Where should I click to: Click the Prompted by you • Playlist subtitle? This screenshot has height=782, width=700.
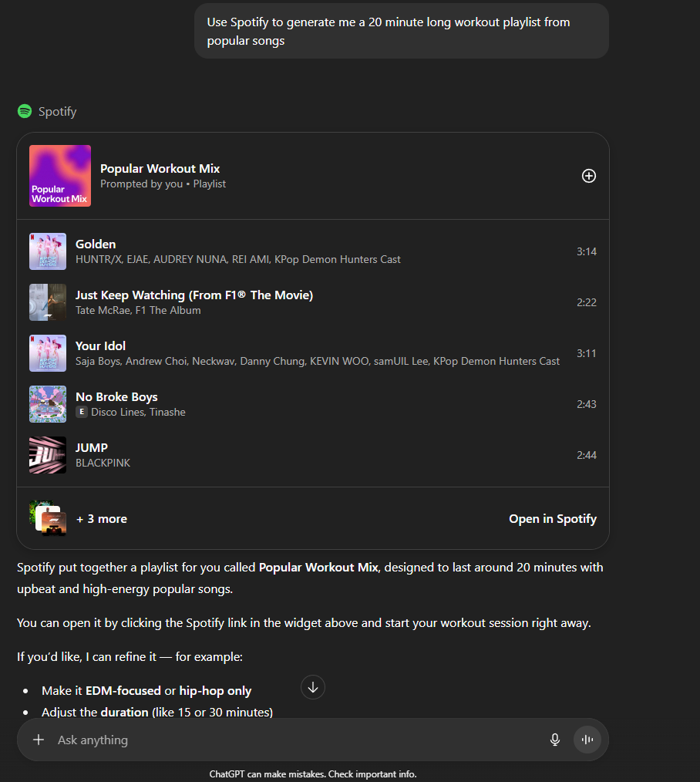click(163, 184)
